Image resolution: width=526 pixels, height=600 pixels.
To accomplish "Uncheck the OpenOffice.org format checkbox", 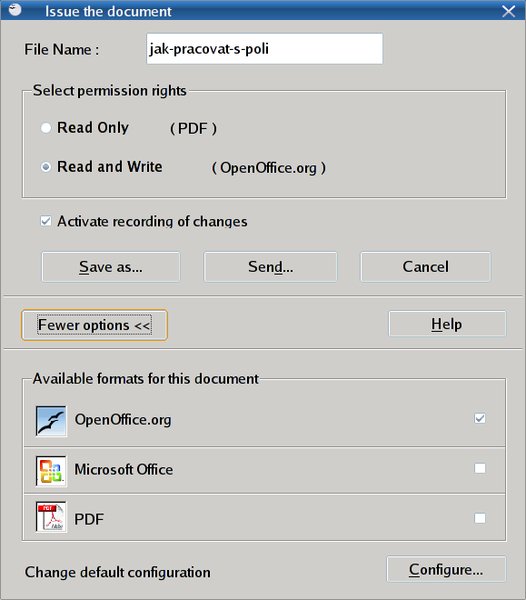I will [480, 418].
